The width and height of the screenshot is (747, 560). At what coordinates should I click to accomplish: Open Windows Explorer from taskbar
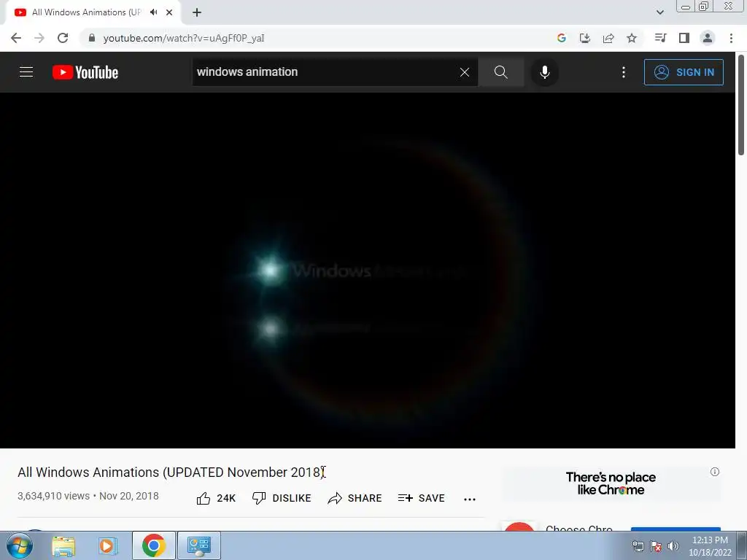click(x=63, y=545)
